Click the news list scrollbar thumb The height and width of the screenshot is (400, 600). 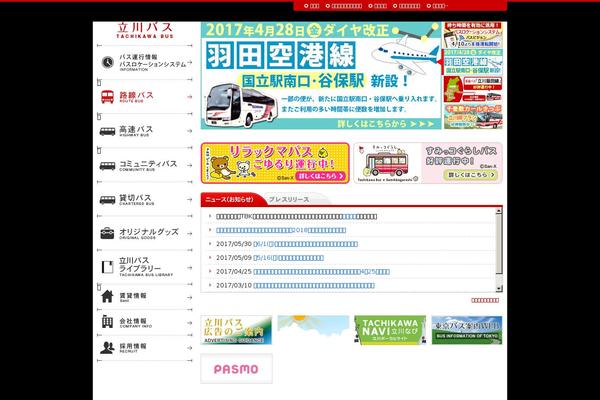click(x=499, y=244)
